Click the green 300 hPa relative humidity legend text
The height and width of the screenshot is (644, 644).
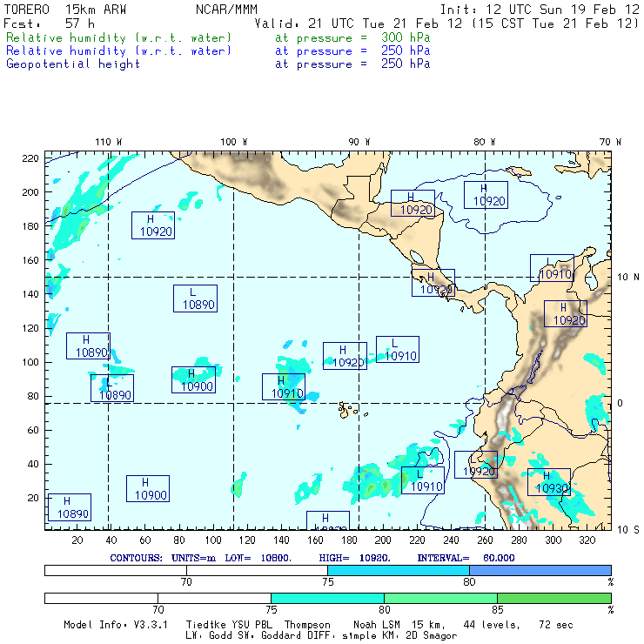pyautogui.click(x=119, y=38)
